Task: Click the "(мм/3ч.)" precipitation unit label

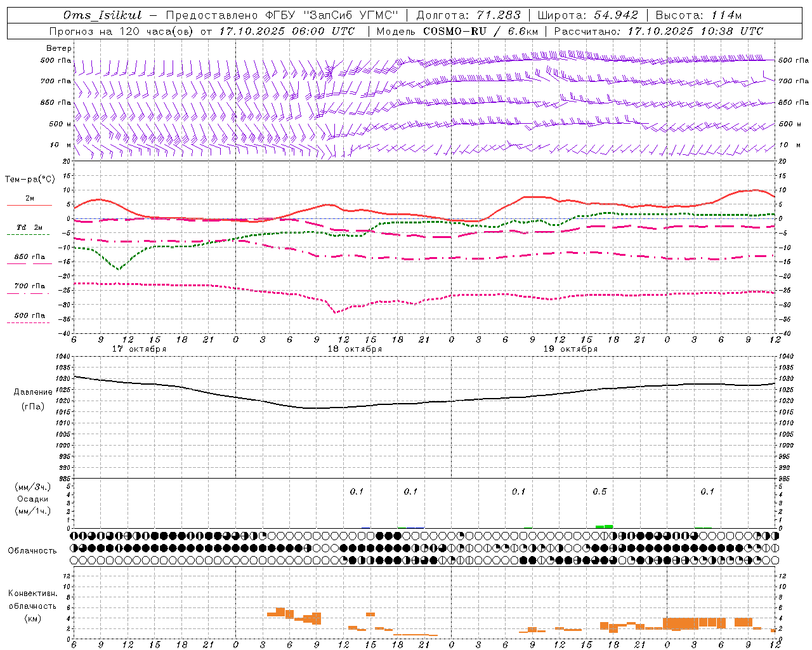Action: 33,487
